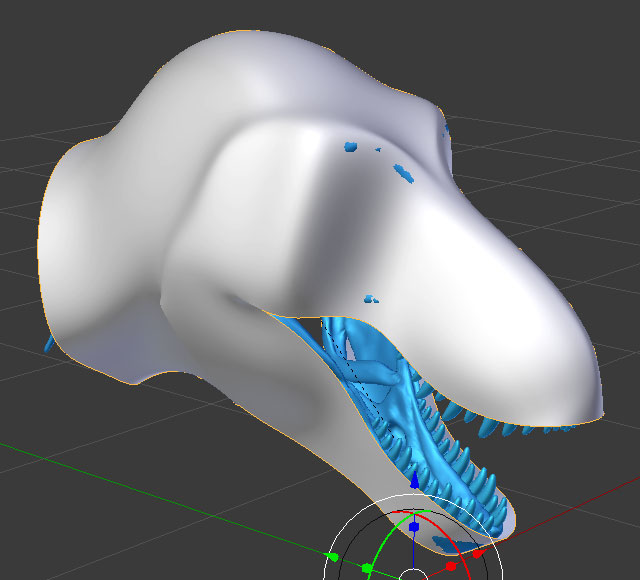Select the red X-axis scale cube handle
The width and height of the screenshot is (640, 580).
tap(450, 566)
